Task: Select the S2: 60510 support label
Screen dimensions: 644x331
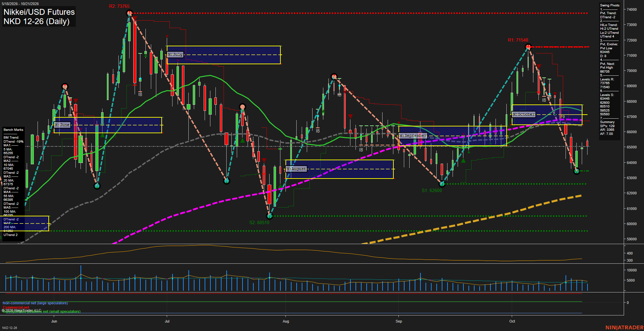Action: point(259,222)
